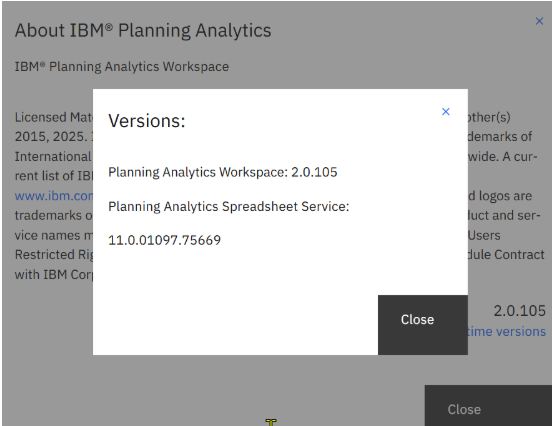Viewport: 552px width, 426px height.
Task: Click the partially hidden 'time versions' link
Action: click(x=507, y=331)
